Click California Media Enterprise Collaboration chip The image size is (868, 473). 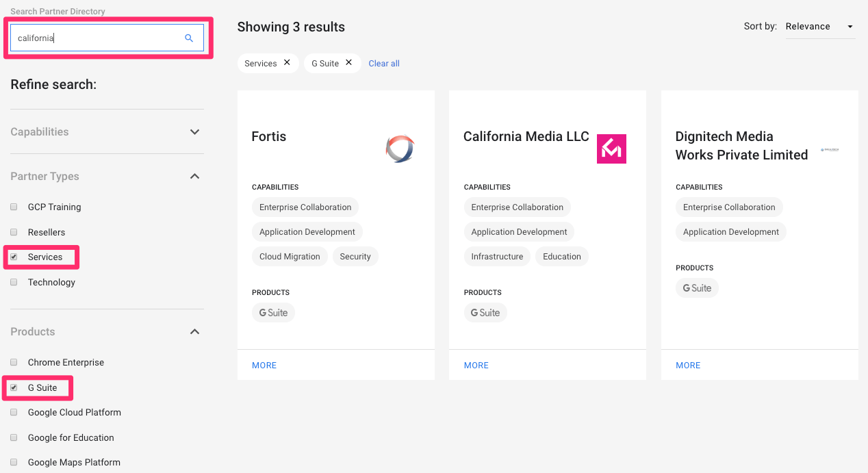point(518,207)
